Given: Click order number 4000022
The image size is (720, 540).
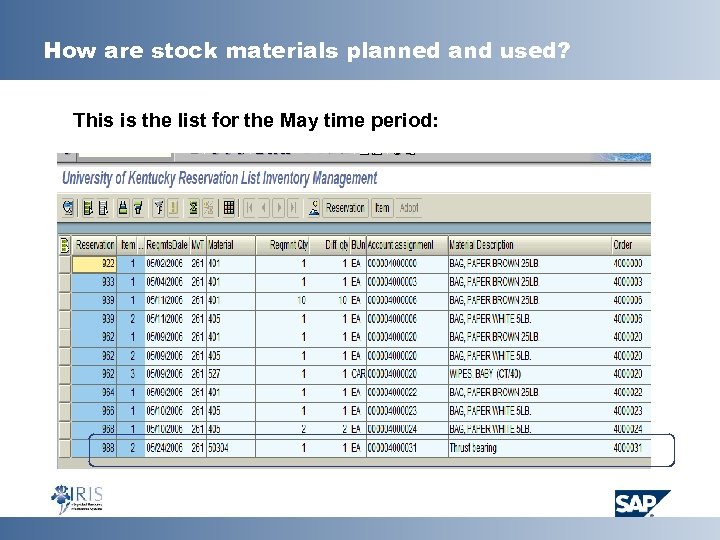Looking at the screenshot, I should tap(628, 393).
